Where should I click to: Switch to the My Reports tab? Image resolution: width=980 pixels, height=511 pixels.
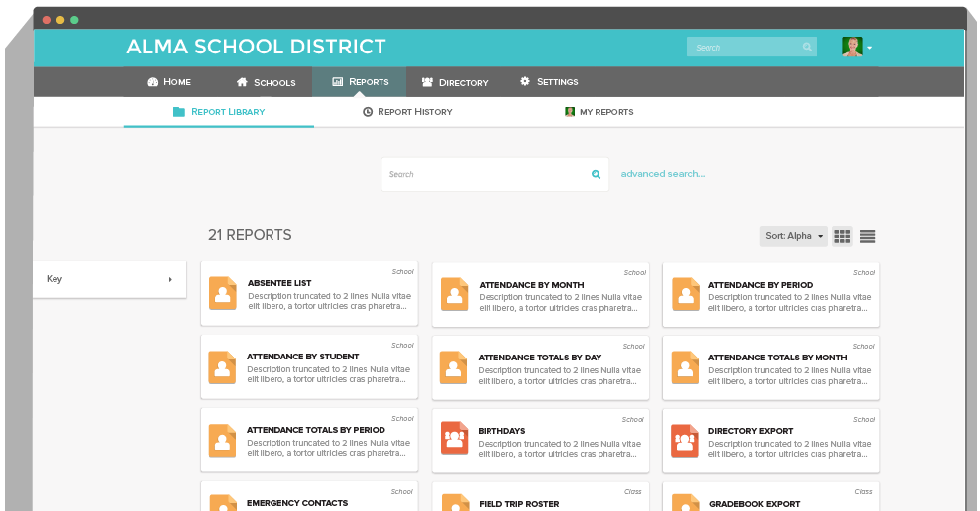point(599,112)
